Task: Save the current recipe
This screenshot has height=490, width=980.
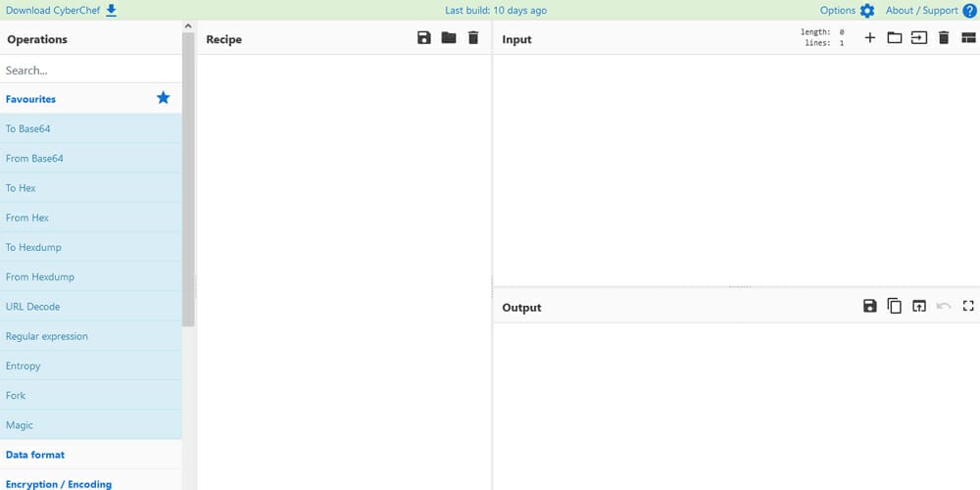Action: [x=423, y=38]
